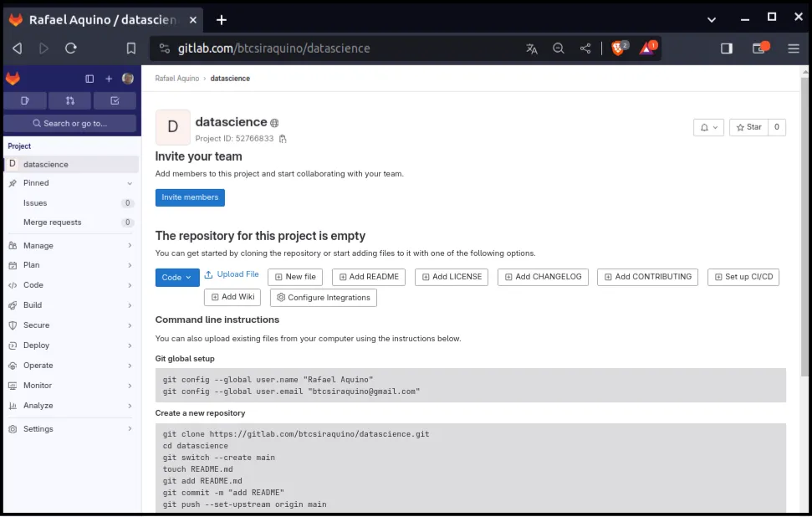
Task: Click the New file button
Action: coord(295,277)
